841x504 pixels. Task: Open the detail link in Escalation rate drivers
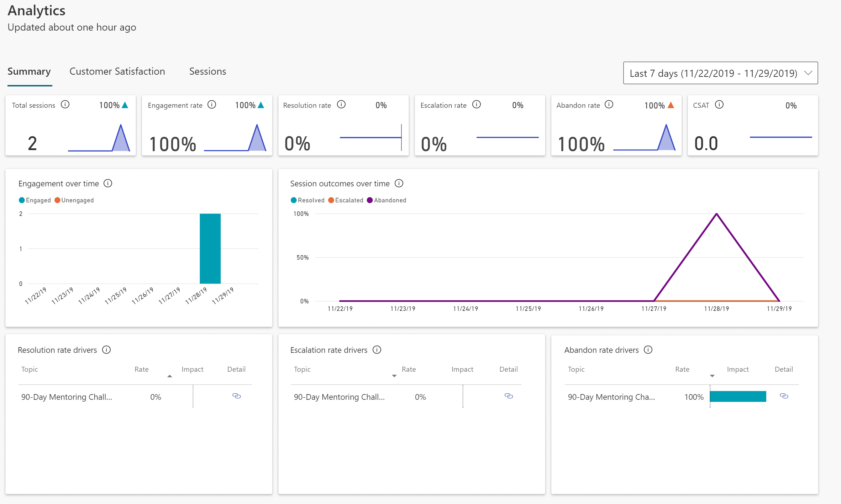509,396
